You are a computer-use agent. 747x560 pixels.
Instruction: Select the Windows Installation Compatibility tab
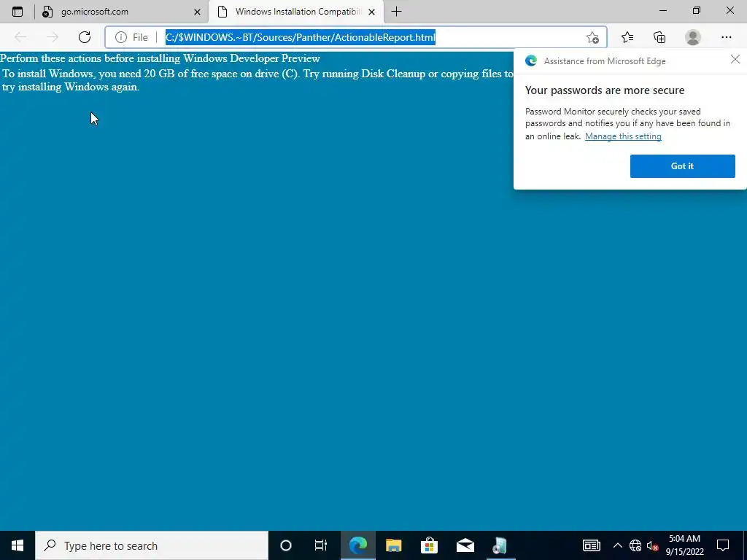tap(296, 12)
